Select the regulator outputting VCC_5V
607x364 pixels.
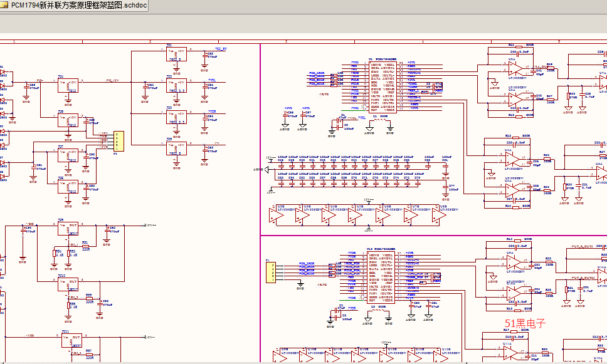177,54
